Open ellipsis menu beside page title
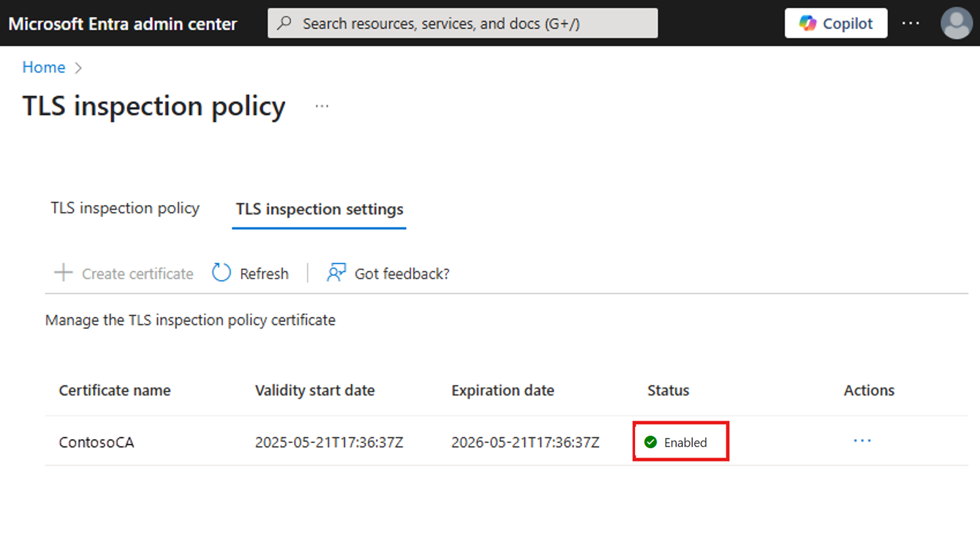Viewport: 980px width, 557px height. (321, 106)
